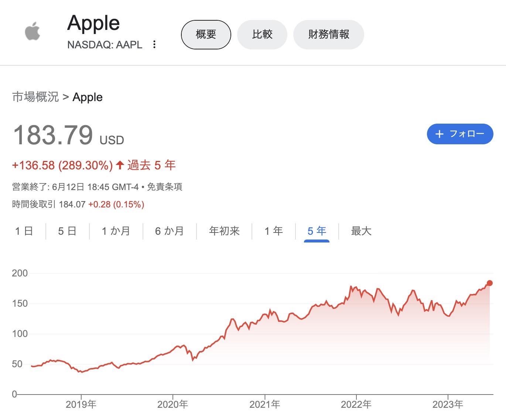
Task: Click the red endpoint marker on chart
Action: pos(490,283)
